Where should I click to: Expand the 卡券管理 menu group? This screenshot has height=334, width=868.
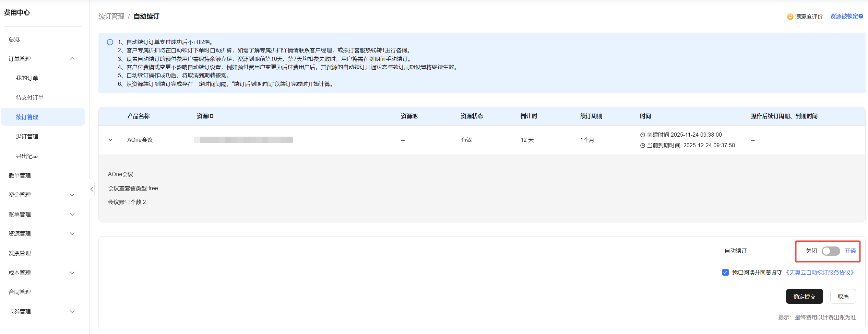pyautogui.click(x=72, y=312)
